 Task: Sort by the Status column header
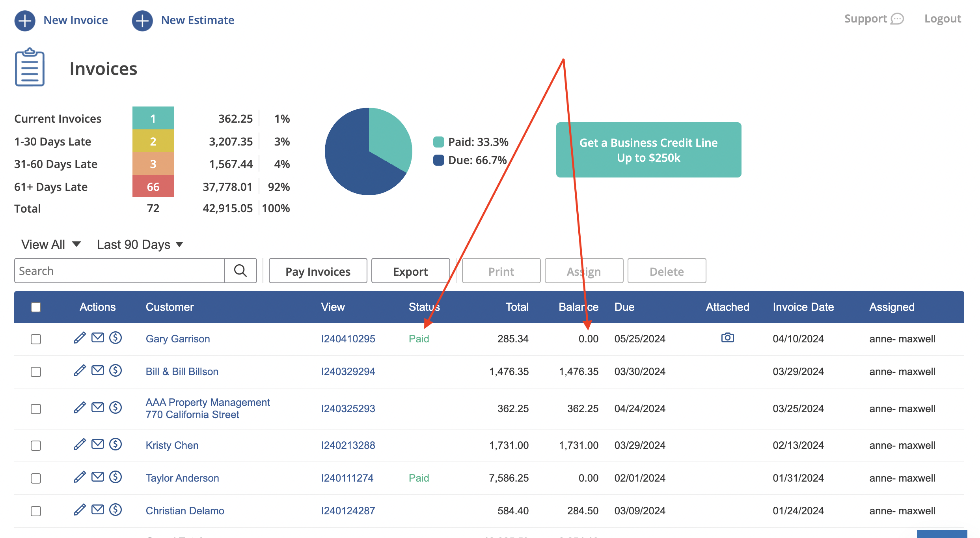(x=424, y=307)
